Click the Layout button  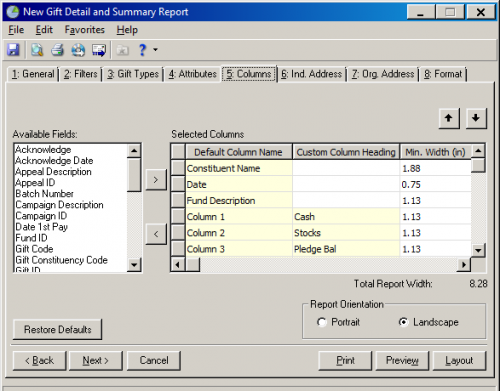pyautogui.click(x=459, y=361)
